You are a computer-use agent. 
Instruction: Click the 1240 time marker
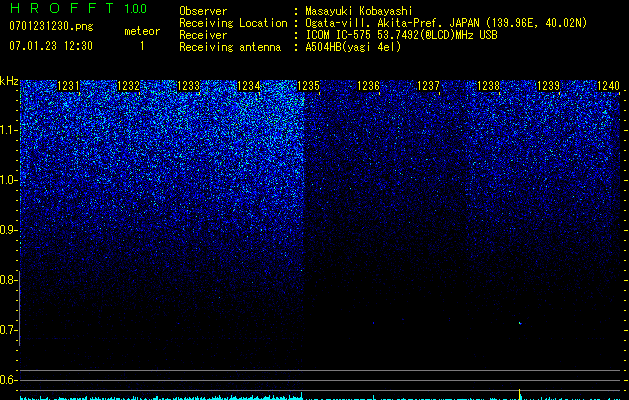click(609, 86)
